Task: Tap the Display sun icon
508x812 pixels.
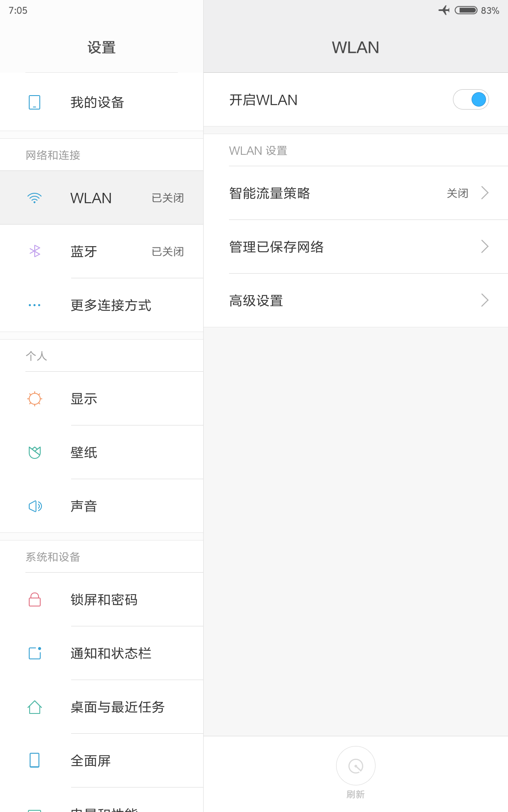Action: (x=35, y=399)
